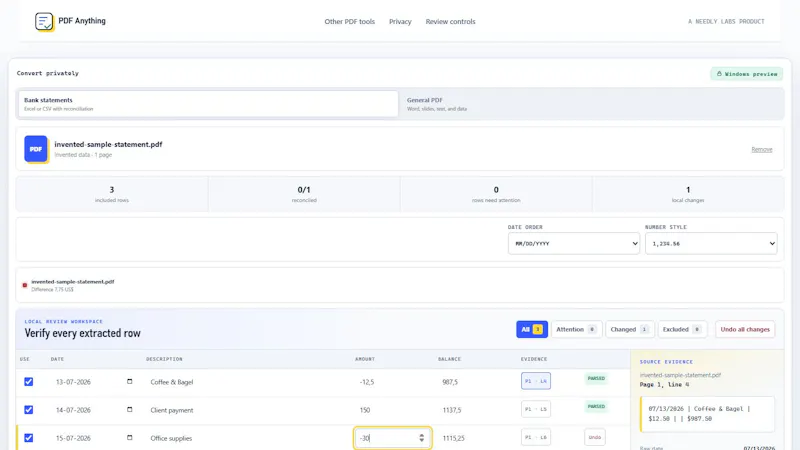
Task: Open P1 L4 evidence for Coffee & Bagel
Action: point(536,381)
